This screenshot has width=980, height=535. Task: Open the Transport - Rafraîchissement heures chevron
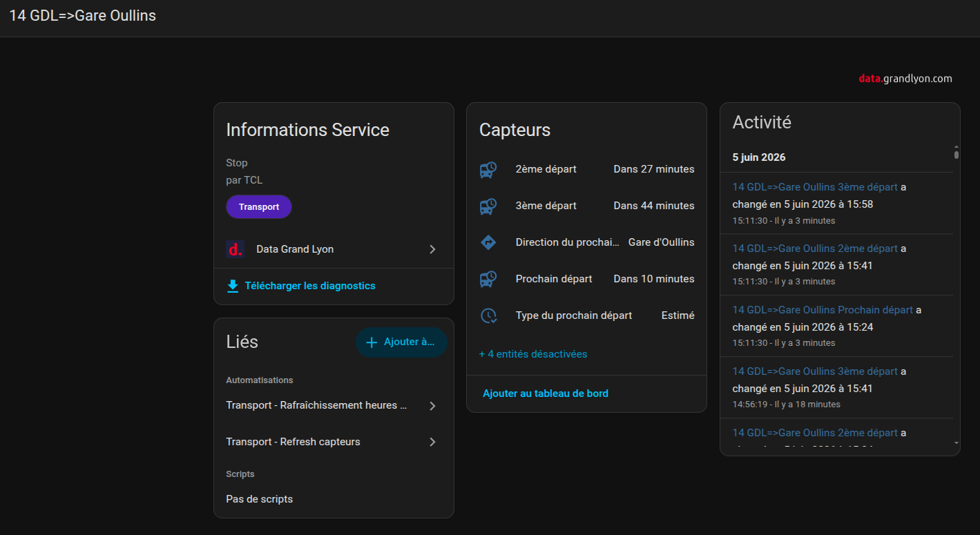pos(432,406)
